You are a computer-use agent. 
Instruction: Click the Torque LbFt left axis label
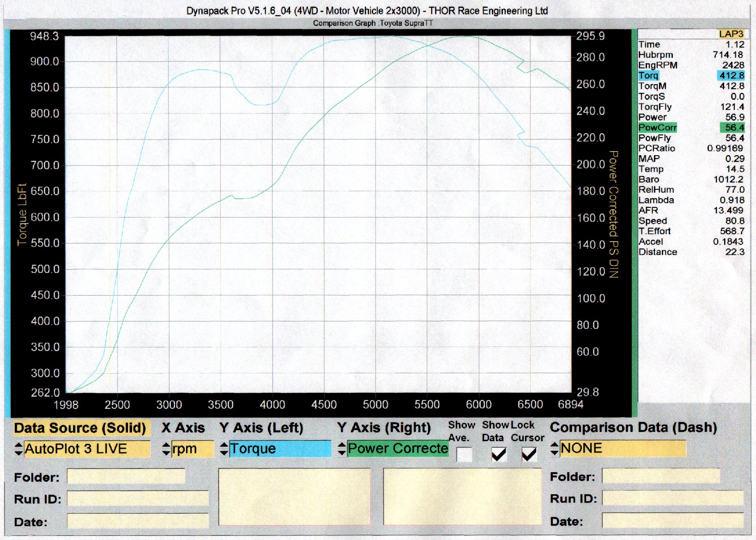pyautogui.click(x=22, y=215)
